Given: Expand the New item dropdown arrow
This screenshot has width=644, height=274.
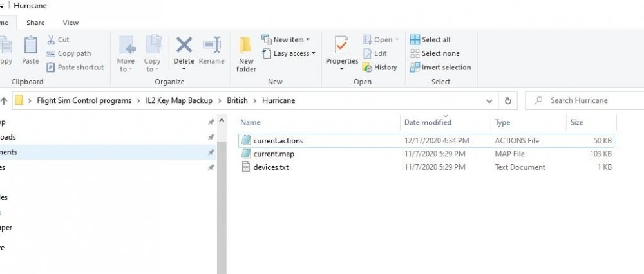Looking at the screenshot, I should point(308,40).
